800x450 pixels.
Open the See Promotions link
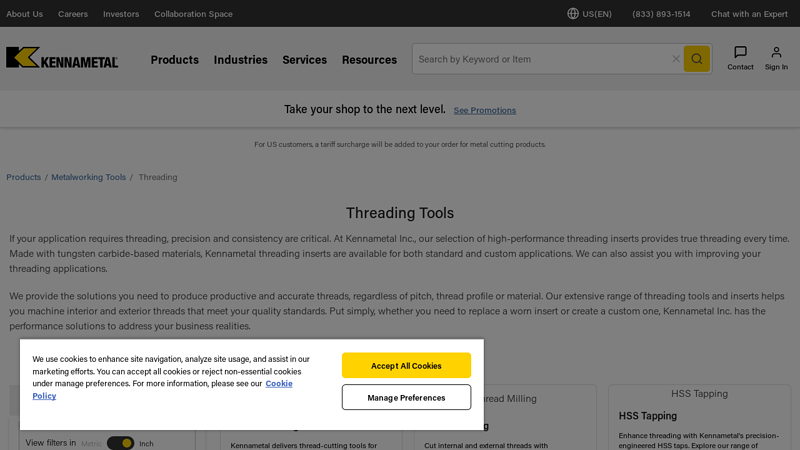point(485,110)
